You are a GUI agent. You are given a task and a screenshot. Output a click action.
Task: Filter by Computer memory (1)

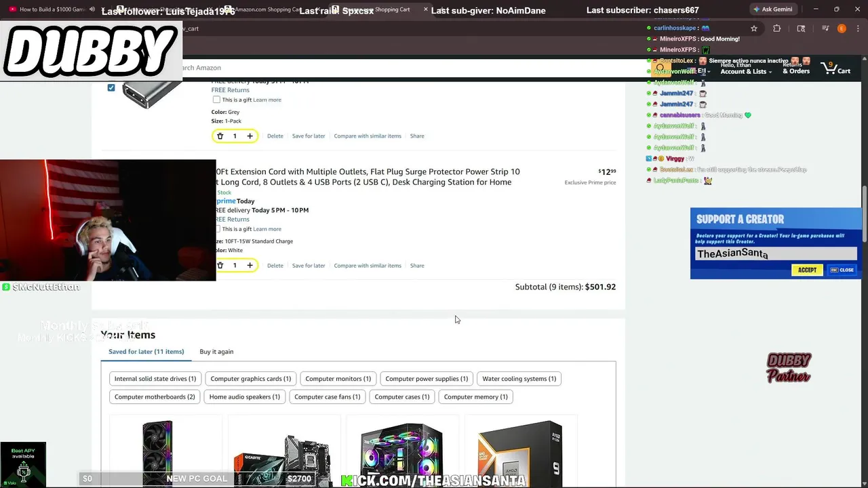475,397
